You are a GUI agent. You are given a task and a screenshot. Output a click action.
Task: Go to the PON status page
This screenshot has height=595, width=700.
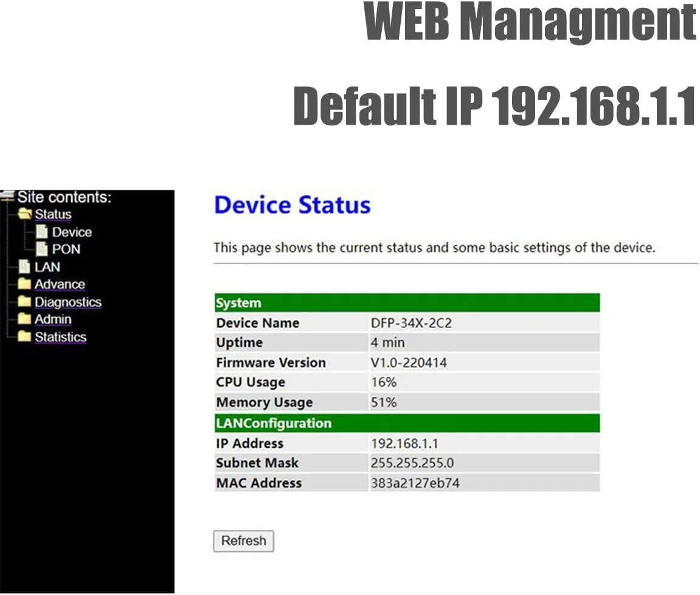[x=66, y=249]
